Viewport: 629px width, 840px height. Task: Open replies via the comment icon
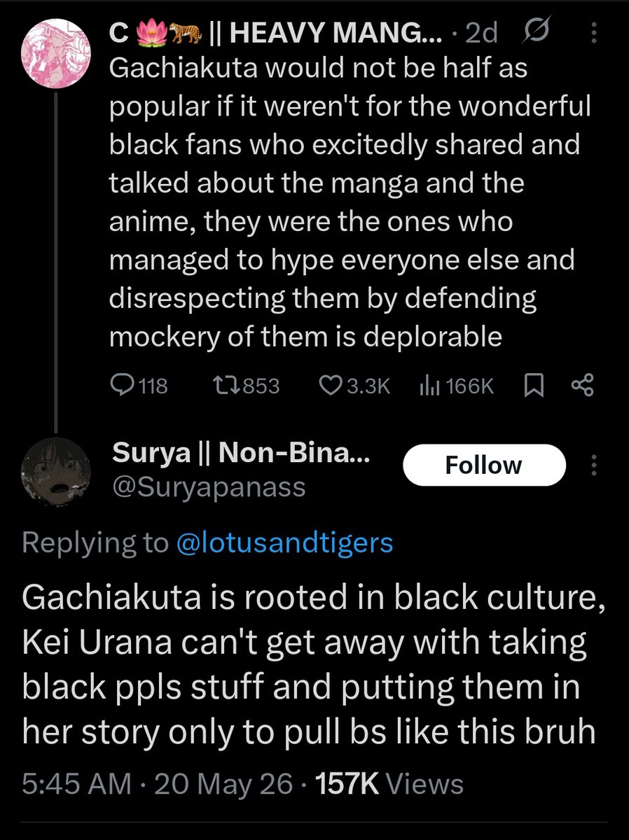[x=124, y=385]
